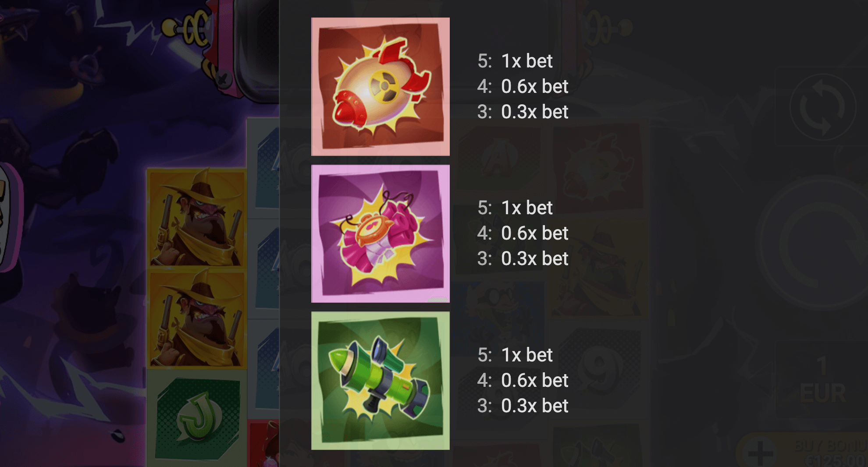Click the green bazooka rocket launcher symbol
This screenshot has height=467, width=868.
coord(381,381)
